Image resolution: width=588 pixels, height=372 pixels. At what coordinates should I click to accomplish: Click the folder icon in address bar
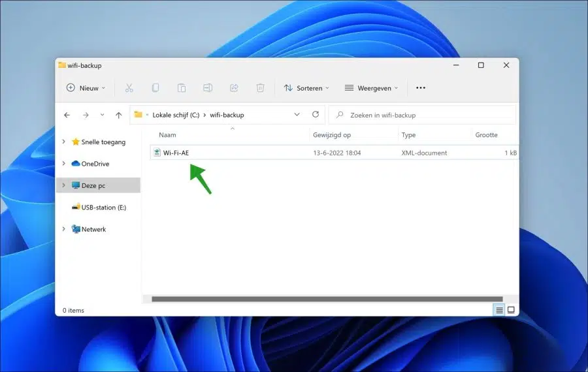pyautogui.click(x=139, y=115)
